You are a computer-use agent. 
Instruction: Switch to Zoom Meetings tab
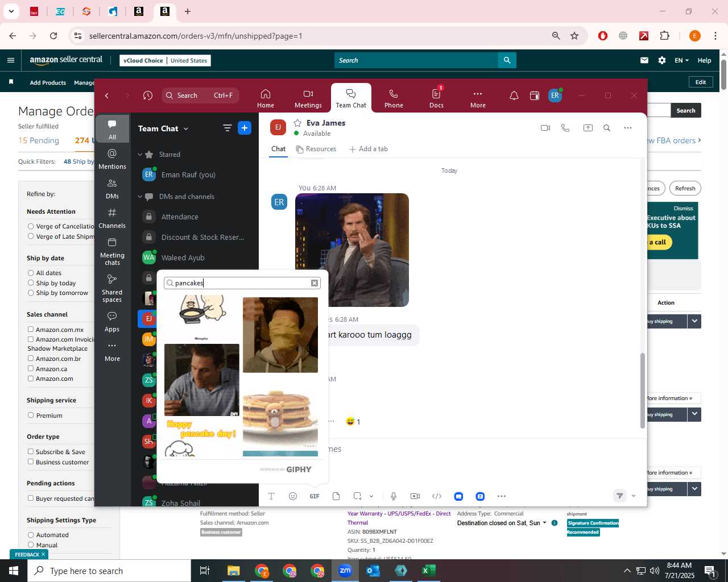(308, 98)
